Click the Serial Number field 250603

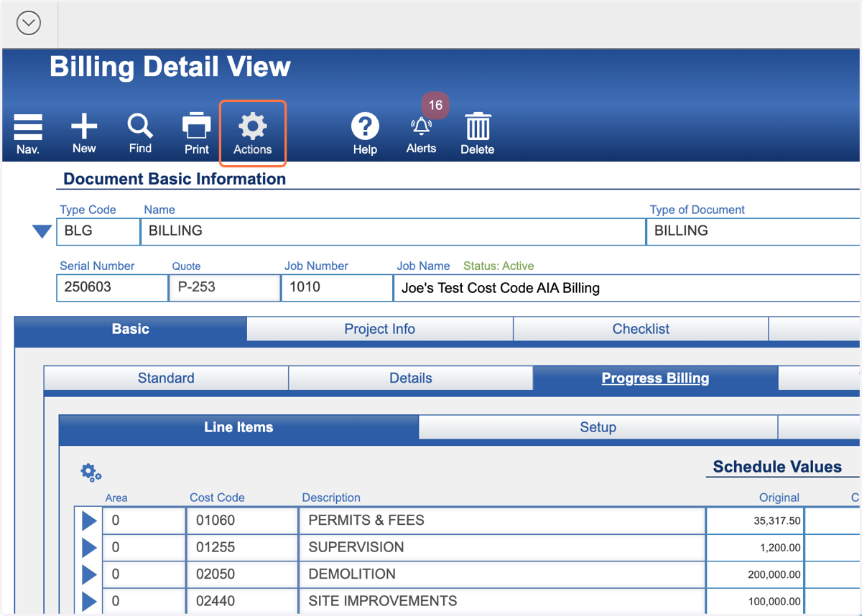[112, 288]
